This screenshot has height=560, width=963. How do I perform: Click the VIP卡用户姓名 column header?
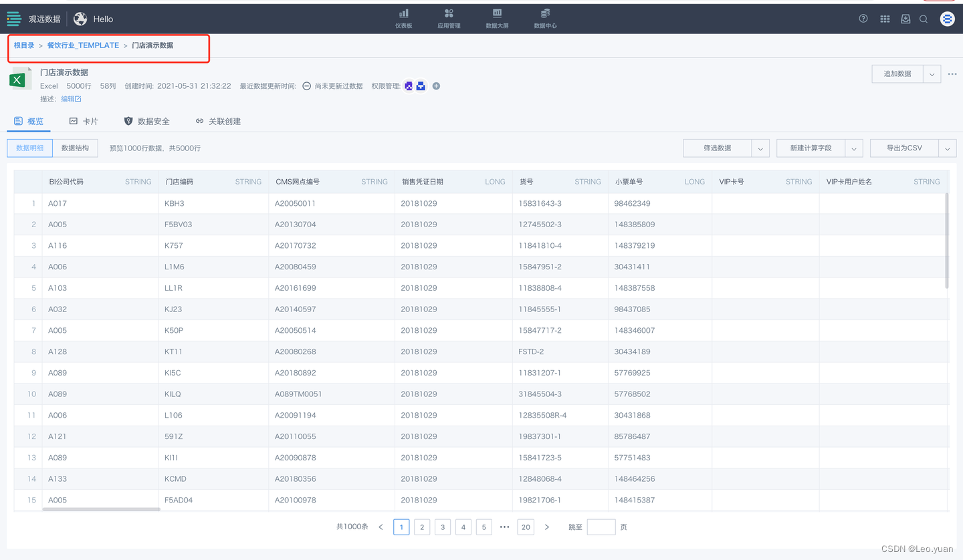[883, 182]
